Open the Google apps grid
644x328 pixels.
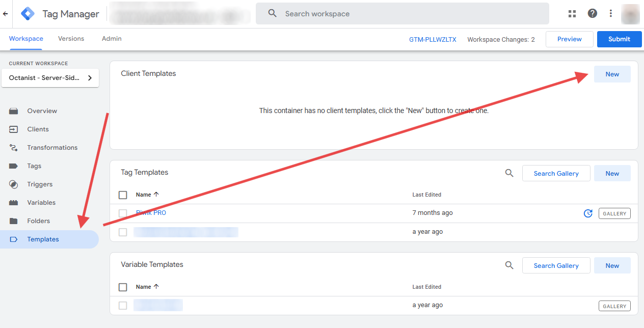click(572, 14)
